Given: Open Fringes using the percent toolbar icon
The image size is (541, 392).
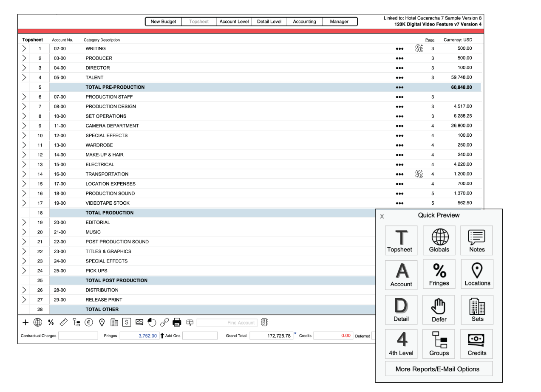Looking at the screenshot, I should point(51,322).
